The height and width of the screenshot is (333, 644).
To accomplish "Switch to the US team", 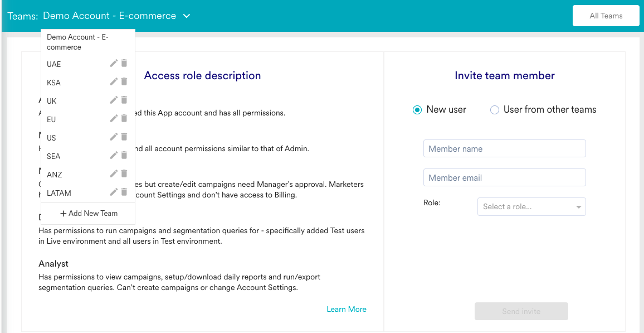I will (x=51, y=138).
